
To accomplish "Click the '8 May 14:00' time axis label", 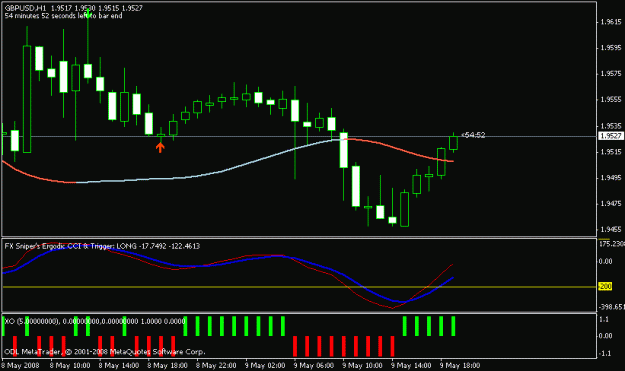I will [x=119, y=365].
